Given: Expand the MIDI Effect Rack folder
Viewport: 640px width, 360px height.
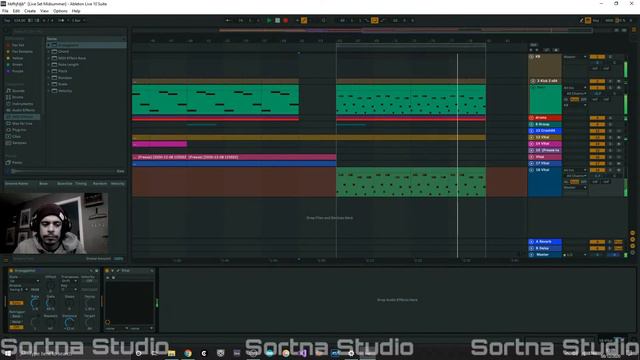Looking at the screenshot, I should [49, 58].
